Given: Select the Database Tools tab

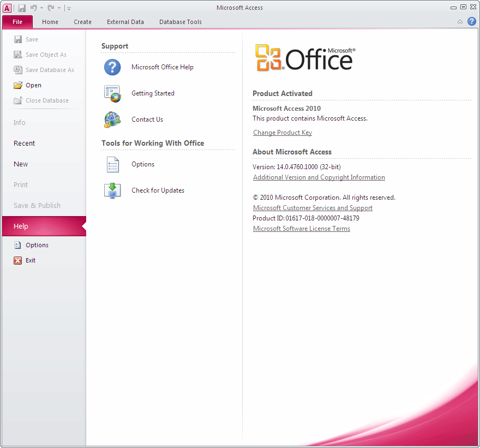Looking at the screenshot, I should pos(181,22).
